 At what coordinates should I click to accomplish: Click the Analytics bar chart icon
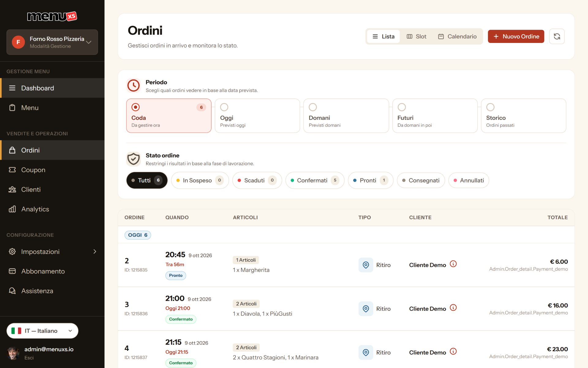(x=12, y=209)
